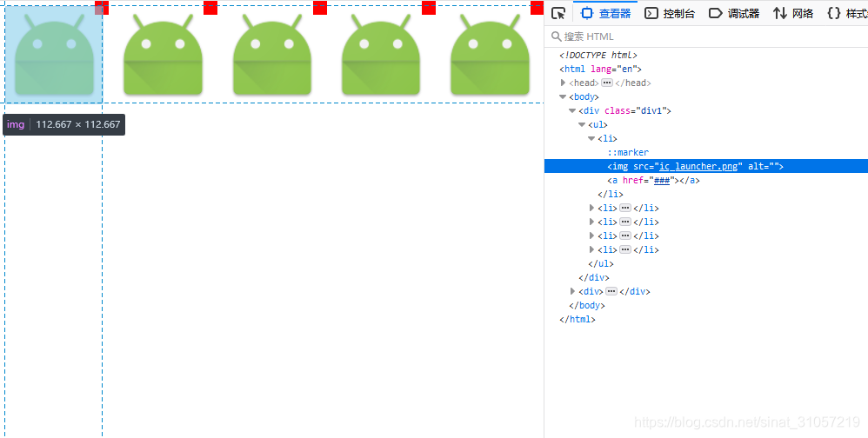Select the ::marker pseudo-element row
The image size is (868, 438).
[628, 153]
